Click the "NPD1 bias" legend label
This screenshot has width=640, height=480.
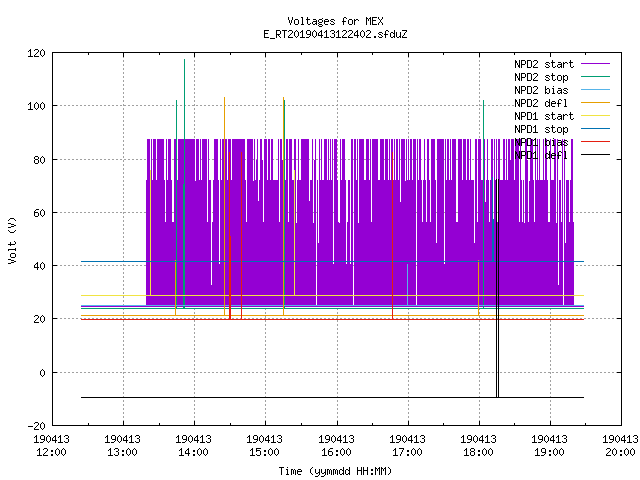click(541, 142)
